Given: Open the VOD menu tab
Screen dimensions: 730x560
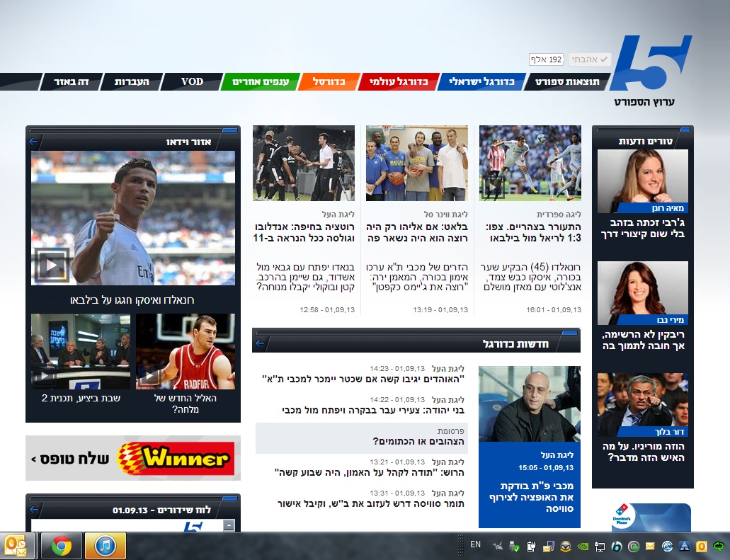Looking at the screenshot, I should click(x=192, y=82).
